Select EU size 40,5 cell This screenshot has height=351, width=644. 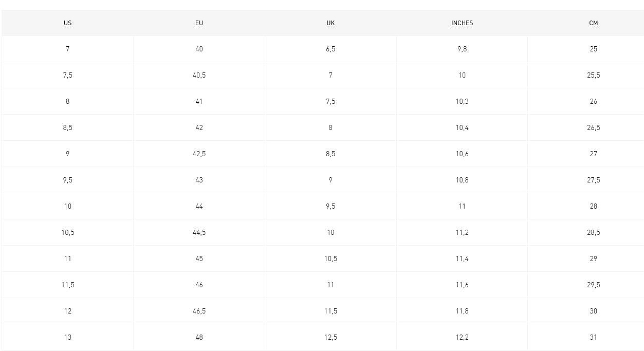click(x=199, y=75)
